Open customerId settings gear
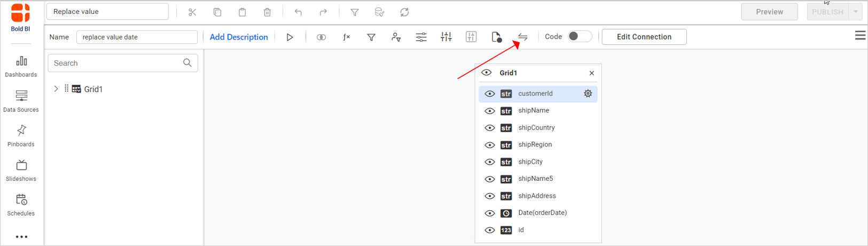This screenshot has height=246, width=868. coord(588,94)
